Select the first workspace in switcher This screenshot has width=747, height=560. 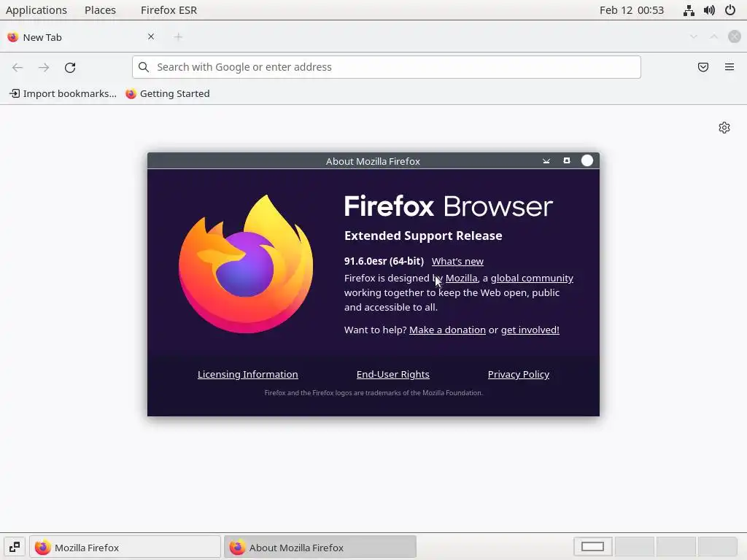pyautogui.click(x=592, y=547)
